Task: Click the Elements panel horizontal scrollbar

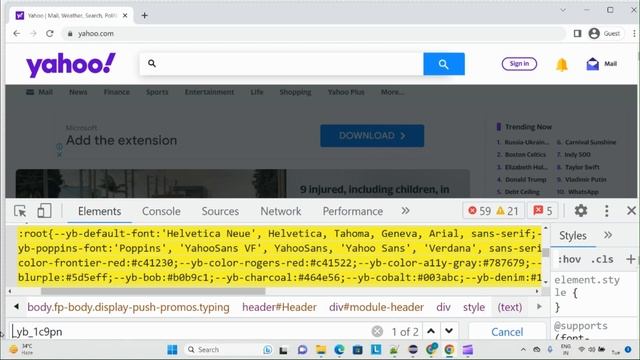Action: pyautogui.click(x=153, y=291)
